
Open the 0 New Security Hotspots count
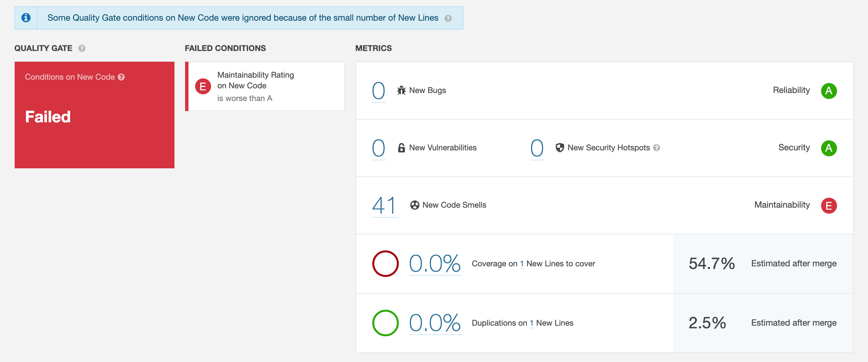point(537,148)
